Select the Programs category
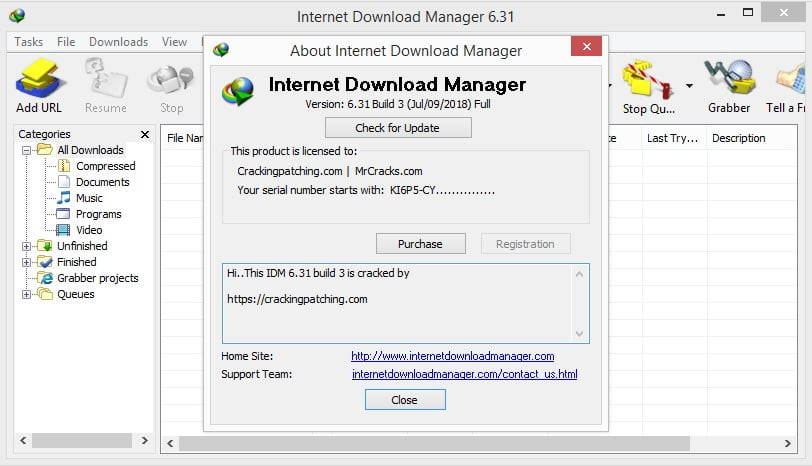 [98, 214]
